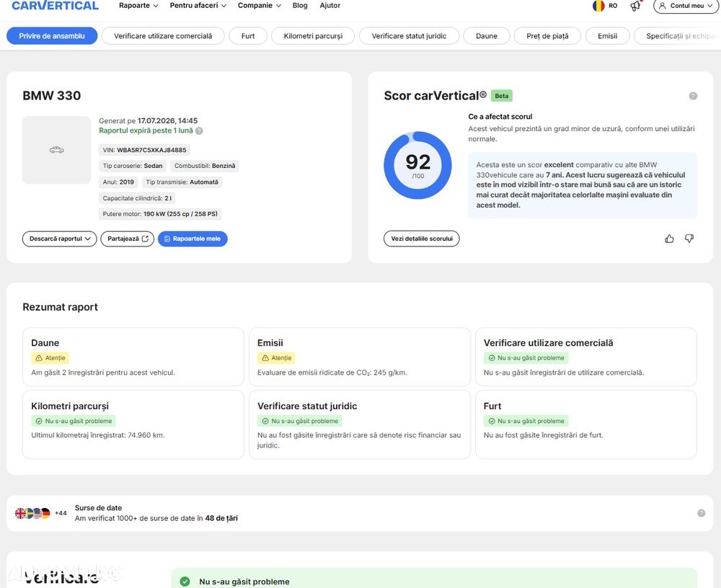This screenshot has width=721, height=588.
Task: Click the Beta badge
Action: (502, 96)
